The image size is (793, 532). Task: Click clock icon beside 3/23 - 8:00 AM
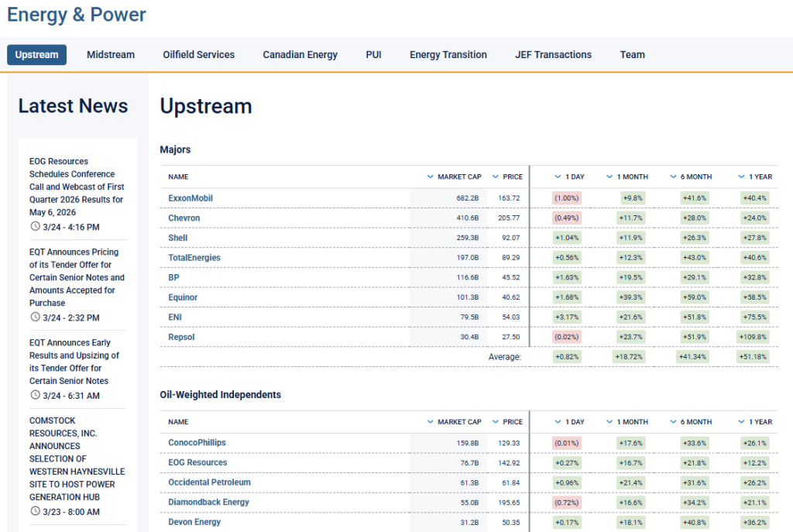[35, 511]
